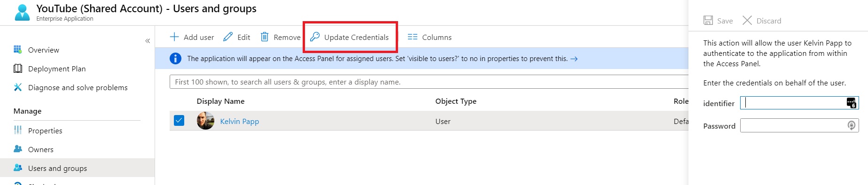The image size is (868, 185).
Task: Click Save in the credentials panel
Action: (718, 21)
